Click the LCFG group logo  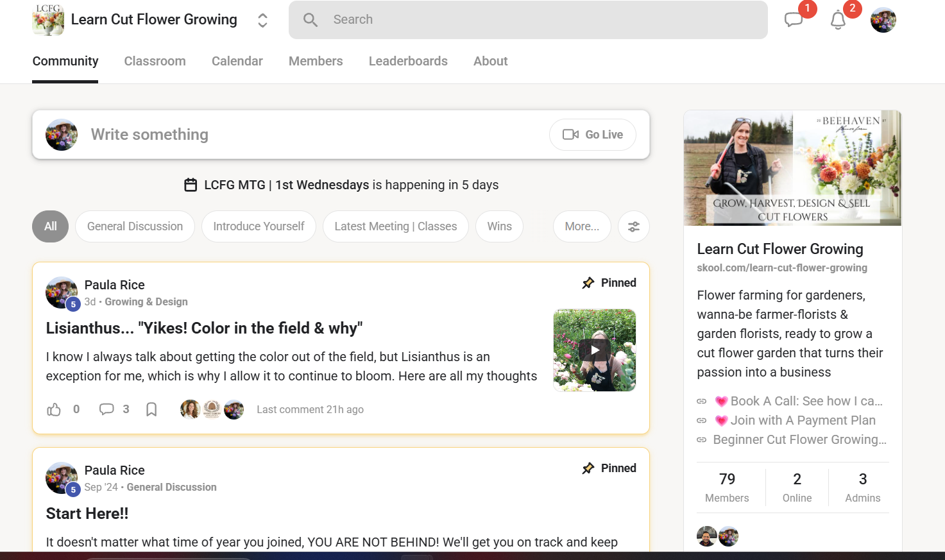click(x=48, y=20)
